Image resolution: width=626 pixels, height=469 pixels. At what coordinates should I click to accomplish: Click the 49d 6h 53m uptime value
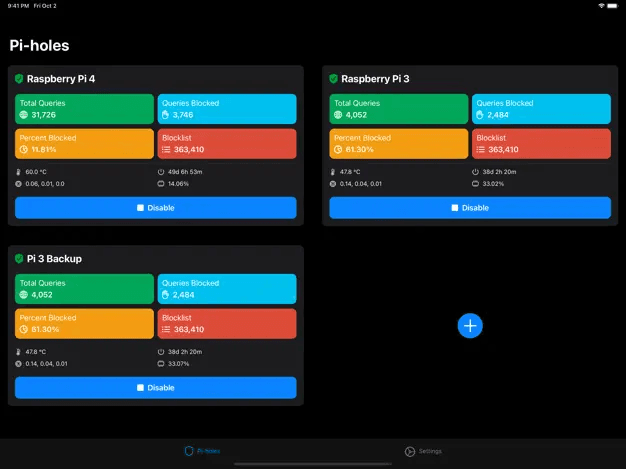click(185, 172)
